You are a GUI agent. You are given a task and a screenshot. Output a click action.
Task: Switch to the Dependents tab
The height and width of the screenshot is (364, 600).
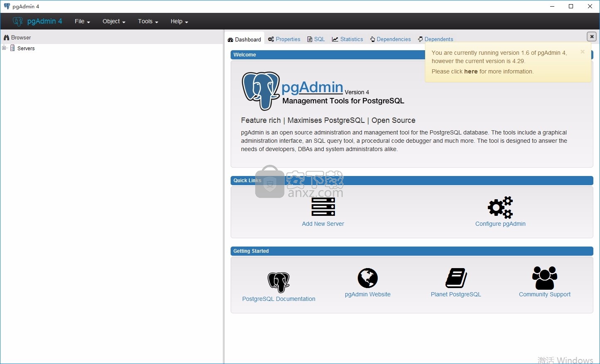click(x=435, y=39)
